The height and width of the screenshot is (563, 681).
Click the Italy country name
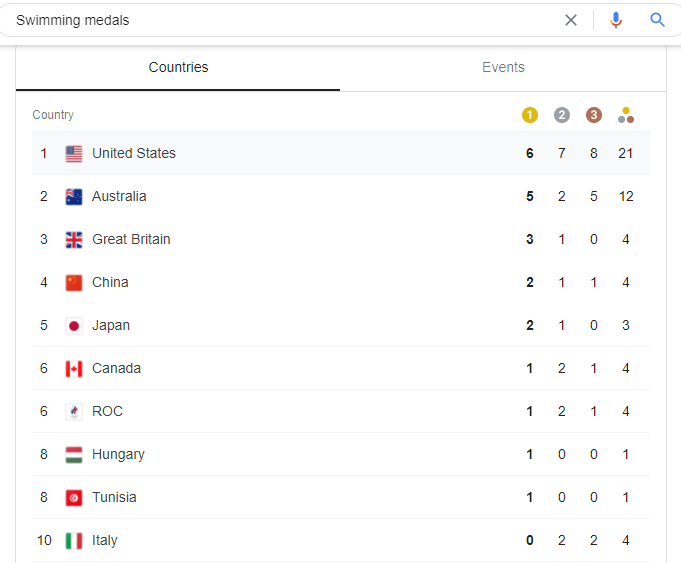coord(104,541)
